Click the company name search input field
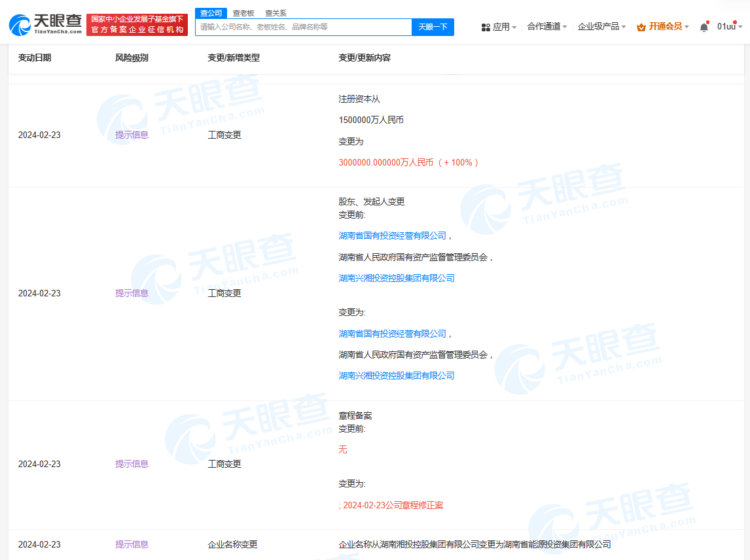The height and width of the screenshot is (560, 750). [304, 27]
